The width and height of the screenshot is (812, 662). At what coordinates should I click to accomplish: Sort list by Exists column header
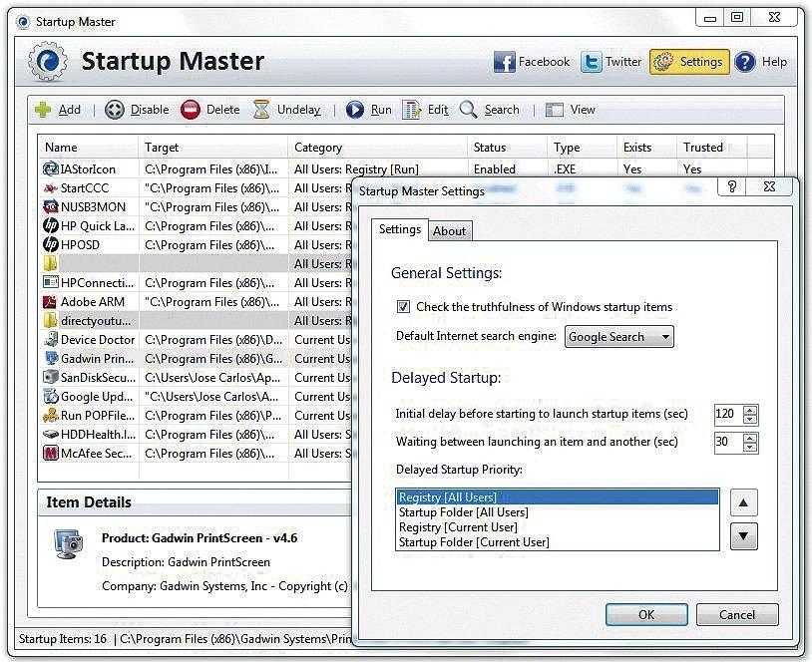646,148
